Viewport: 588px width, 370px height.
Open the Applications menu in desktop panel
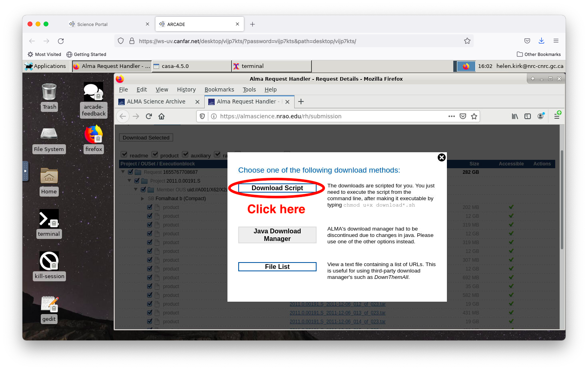(x=45, y=66)
